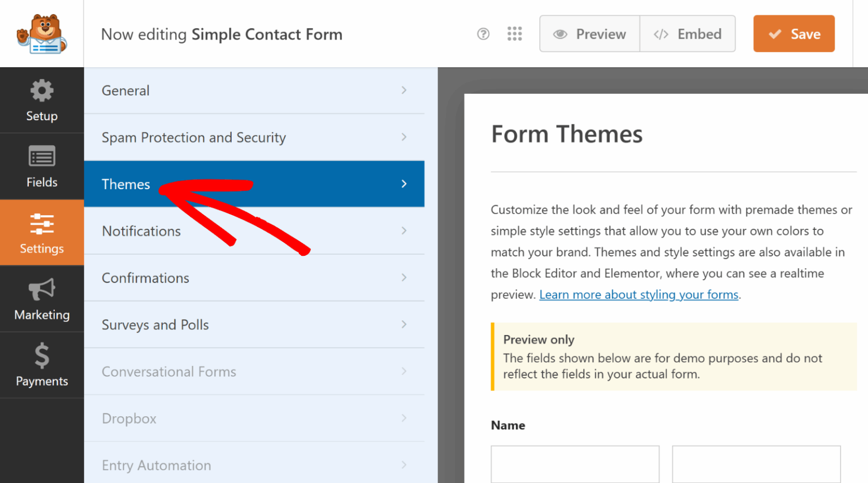Click the Save button

coord(794,34)
